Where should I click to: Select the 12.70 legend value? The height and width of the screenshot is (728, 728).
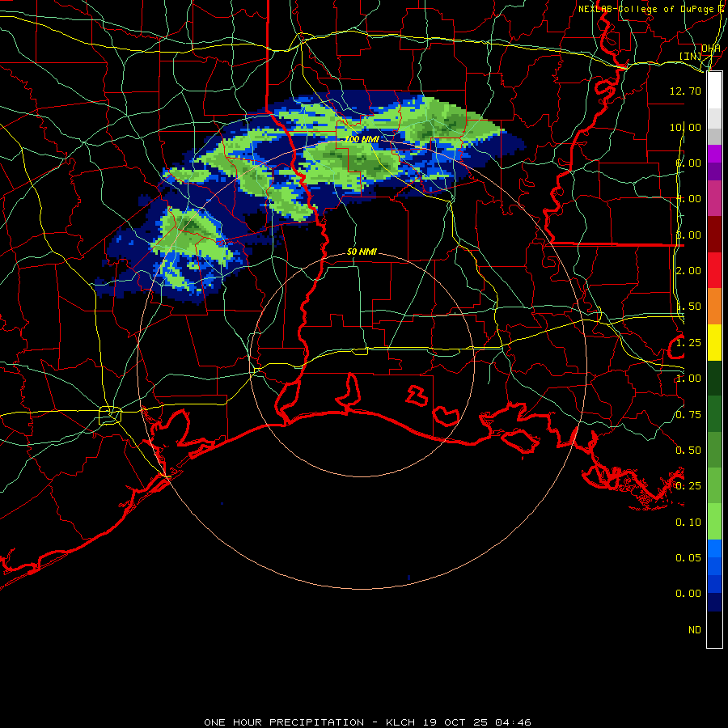pyautogui.click(x=685, y=91)
